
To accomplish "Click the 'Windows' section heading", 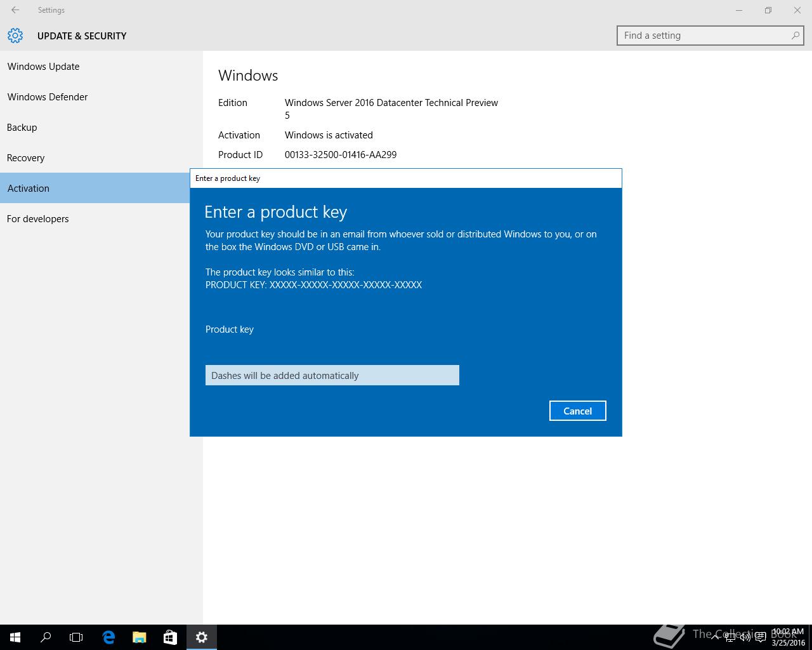I will pos(248,75).
